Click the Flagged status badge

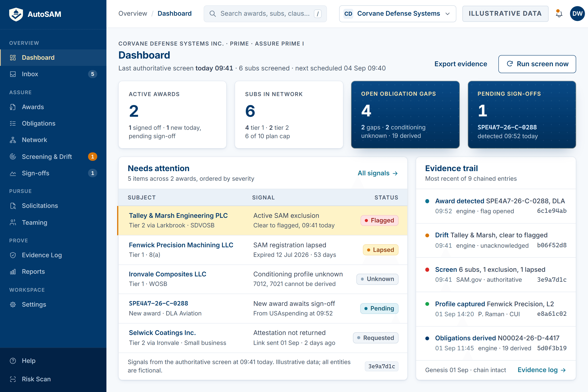[x=379, y=220]
